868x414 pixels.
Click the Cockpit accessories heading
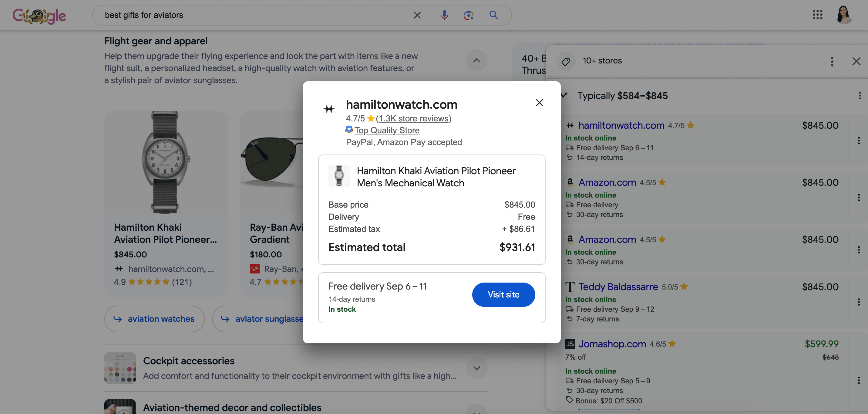pos(189,361)
